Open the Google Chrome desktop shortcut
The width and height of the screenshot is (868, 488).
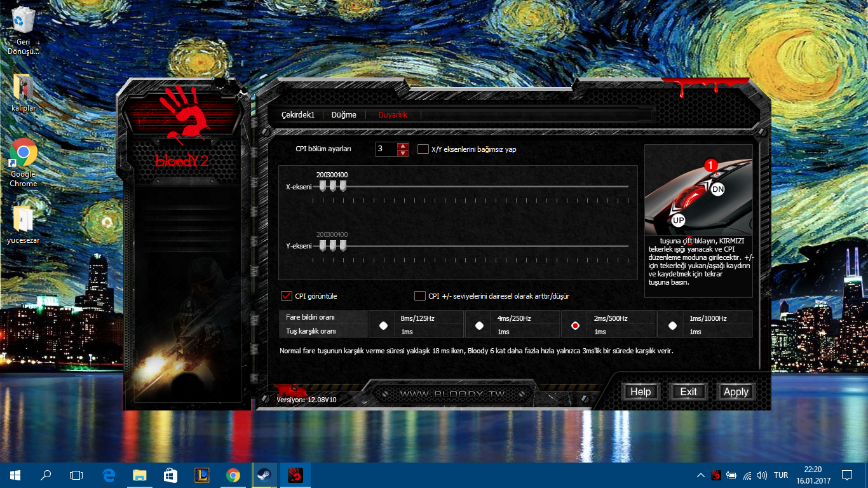pos(24,163)
